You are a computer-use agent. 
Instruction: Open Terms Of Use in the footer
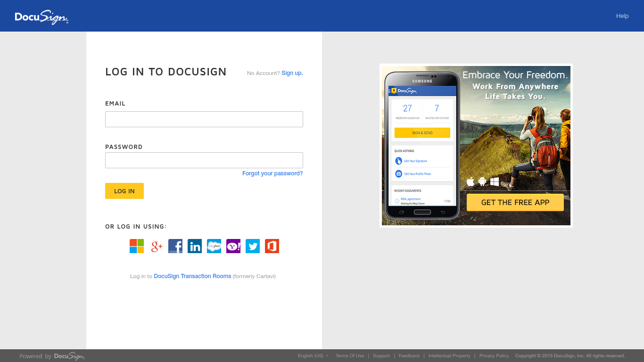350,356
